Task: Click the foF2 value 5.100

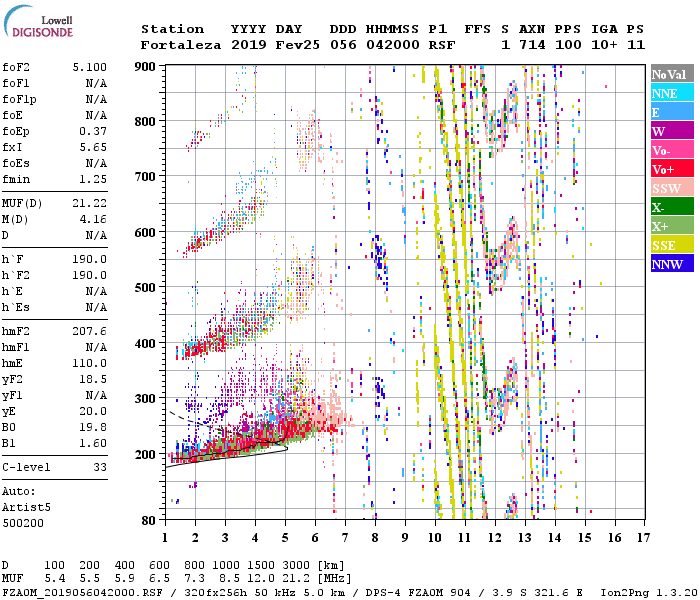Action: tap(90, 67)
